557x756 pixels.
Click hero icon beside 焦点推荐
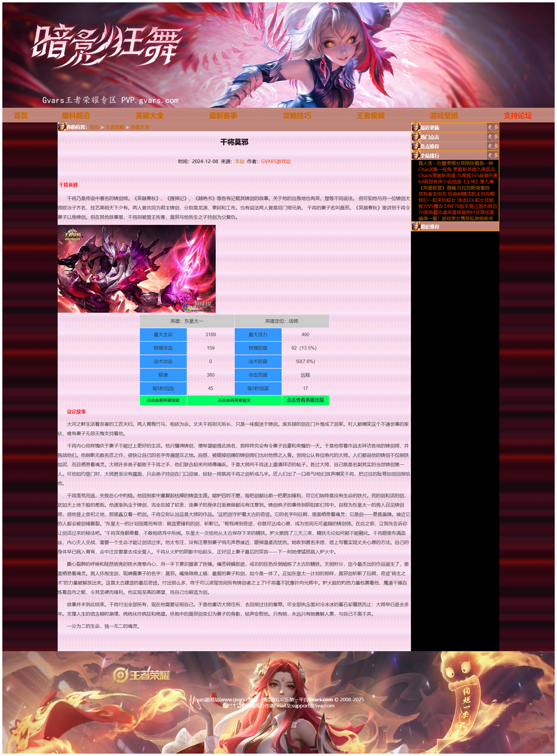416,146
